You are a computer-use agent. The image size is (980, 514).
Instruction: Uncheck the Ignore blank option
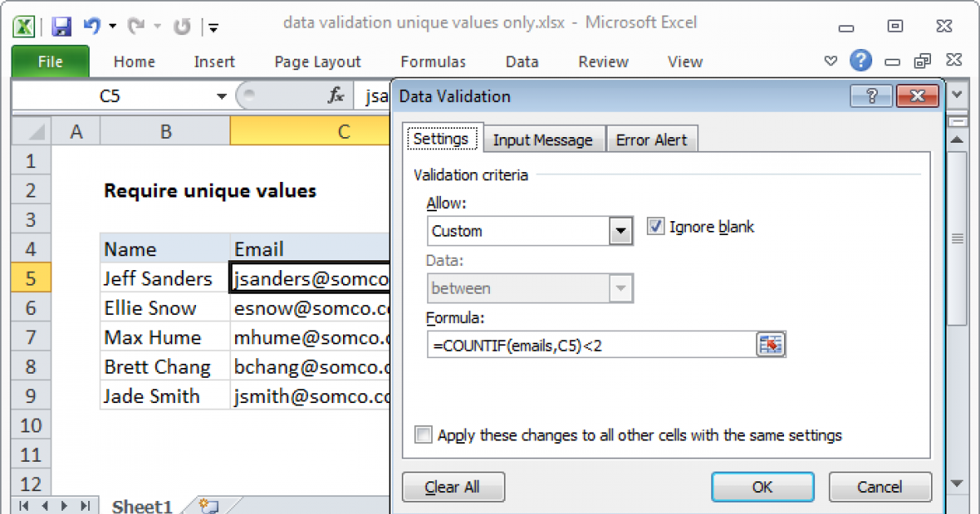(x=655, y=227)
